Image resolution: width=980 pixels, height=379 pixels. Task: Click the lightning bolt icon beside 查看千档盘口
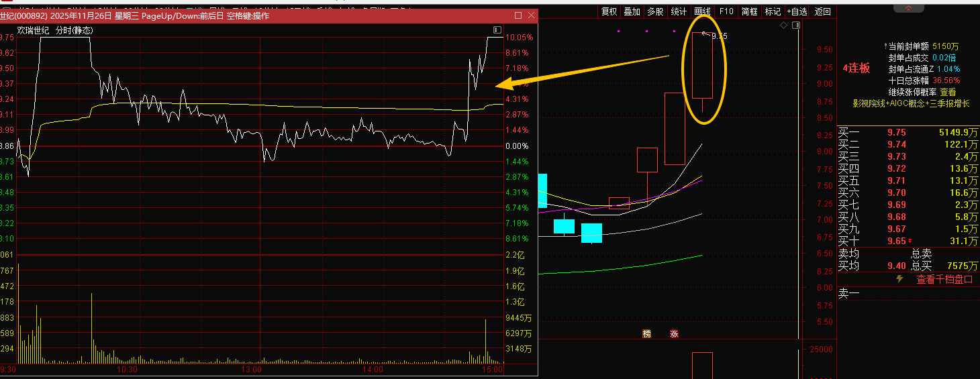pyautogui.click(x=899, y=279)
